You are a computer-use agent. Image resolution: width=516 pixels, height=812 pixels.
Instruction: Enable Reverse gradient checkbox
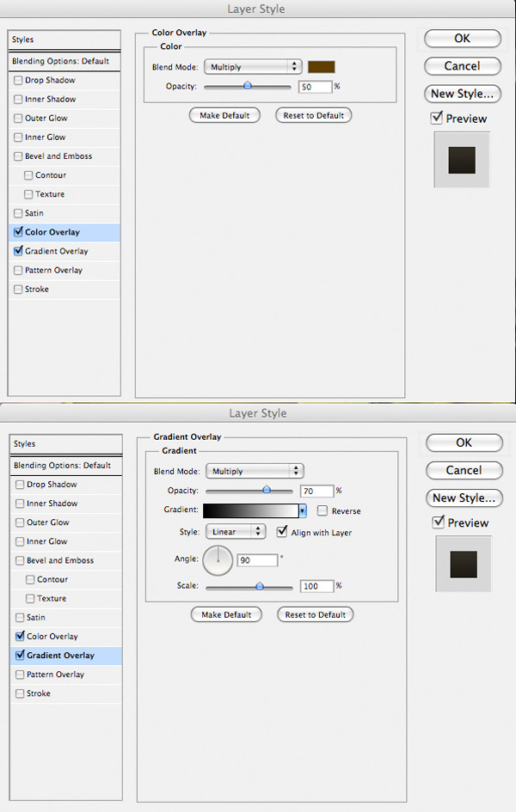click(x=322, y=511)
